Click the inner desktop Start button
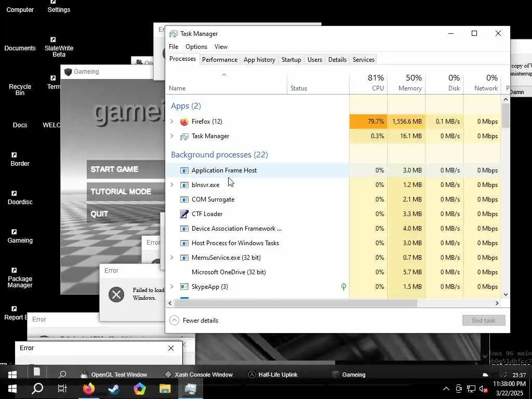This screenshot has width=532, height=399. coord(12,374)
